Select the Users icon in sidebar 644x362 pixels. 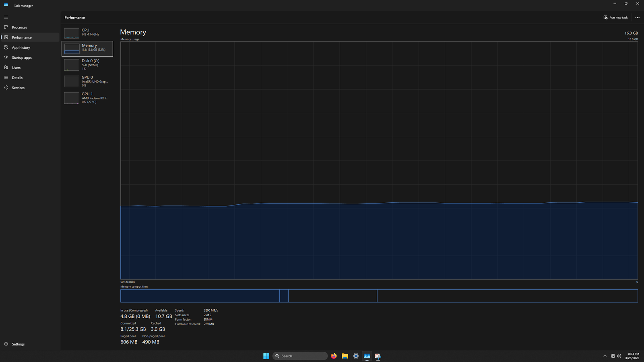point(6,68)
